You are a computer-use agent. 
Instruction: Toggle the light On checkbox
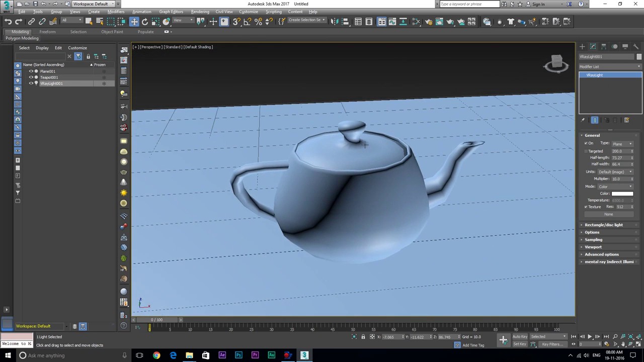point(586,143)
